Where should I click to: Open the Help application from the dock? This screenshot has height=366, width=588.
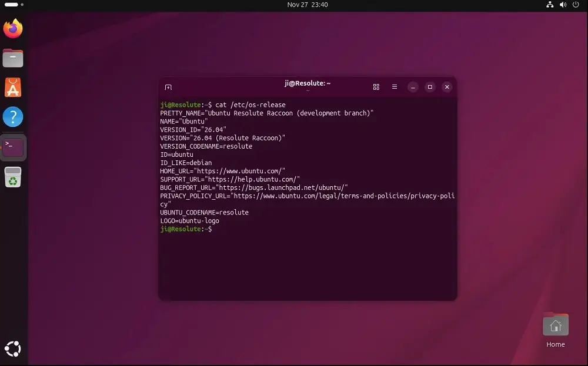[x=12, y=117]
